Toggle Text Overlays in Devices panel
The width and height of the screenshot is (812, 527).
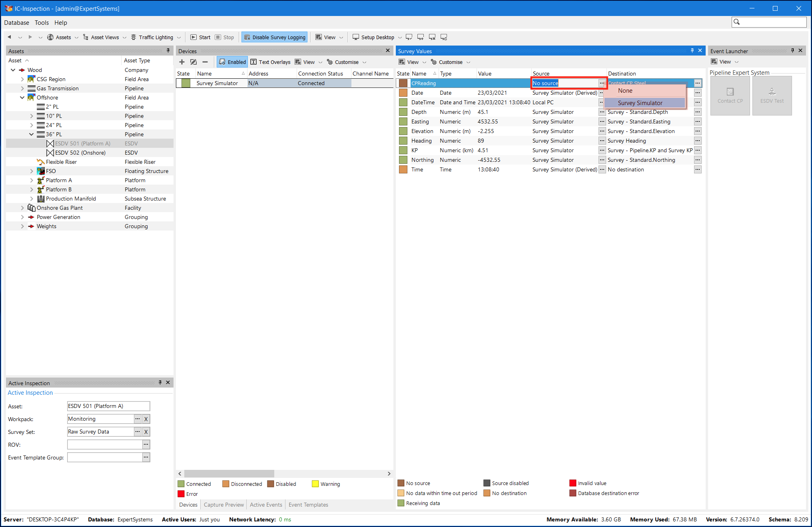click(270, 62)
